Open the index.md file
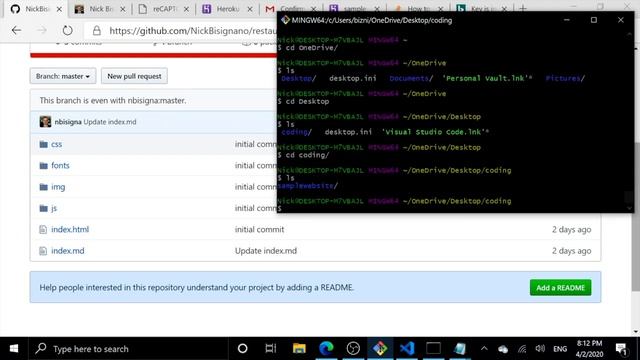The image size is (640, 360). point(68,251)
